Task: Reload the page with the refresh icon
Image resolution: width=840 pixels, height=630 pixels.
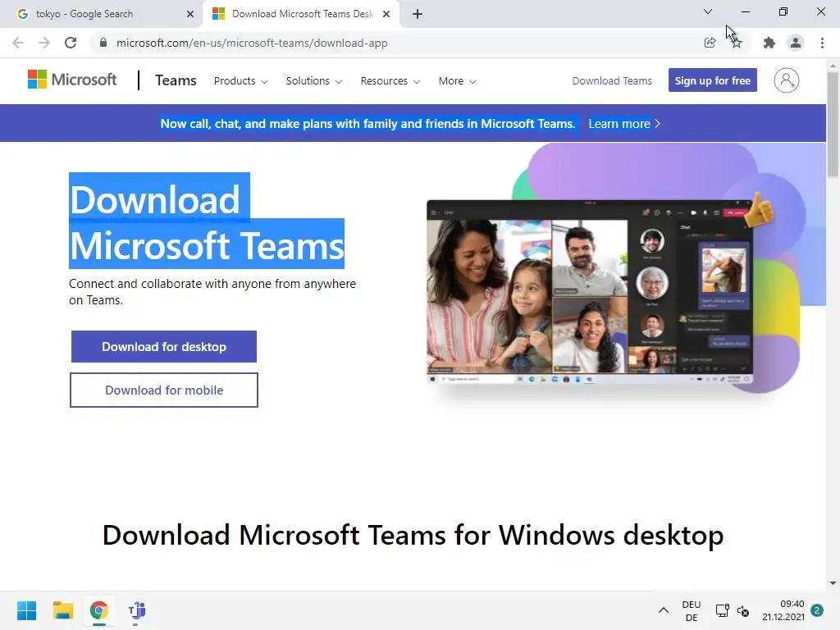Action: pyautogui.click(x=71, y=43)
